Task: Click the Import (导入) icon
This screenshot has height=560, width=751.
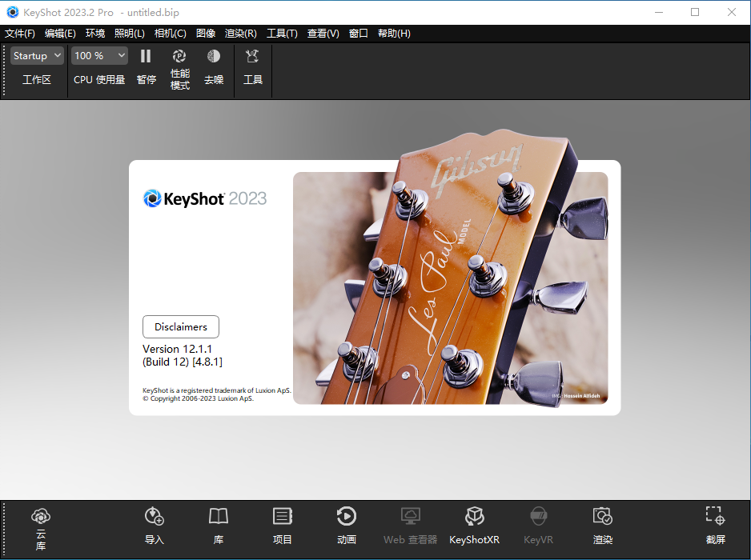Action: click(155, 525)
